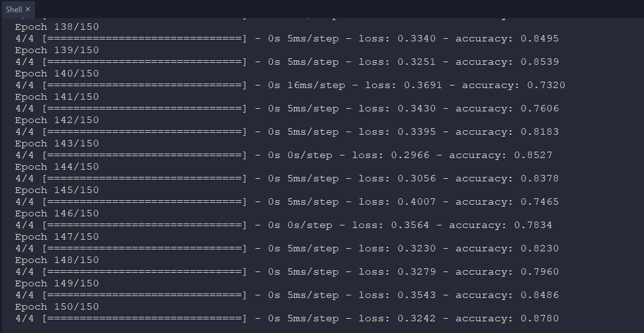The width and height of the screenshot is (644, 333).
Task: Click the loss value 0.3430
Action: pyautogui.click(x=417, y=109)
